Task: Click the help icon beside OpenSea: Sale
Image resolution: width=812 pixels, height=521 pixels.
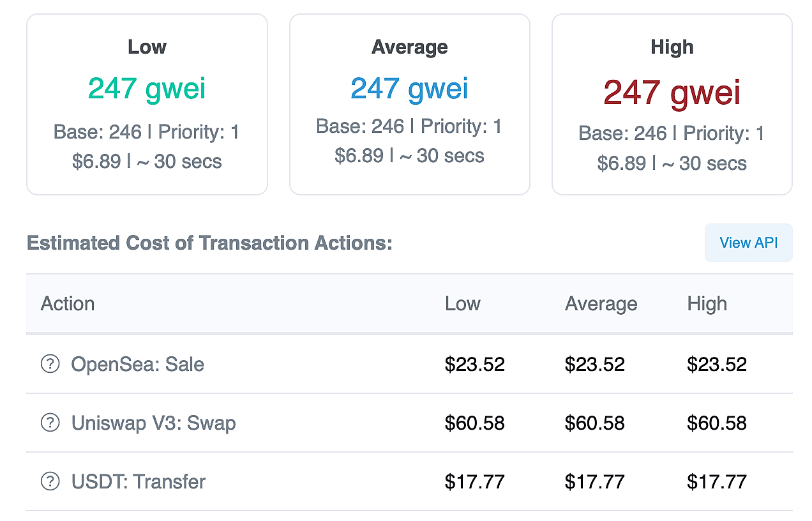Action: click(50, 364)
